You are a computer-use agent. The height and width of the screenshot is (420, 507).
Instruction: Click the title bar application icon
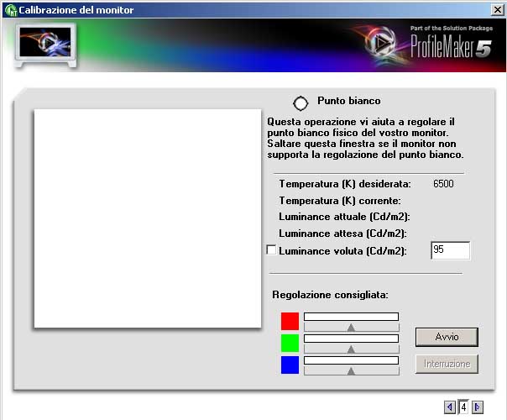11,10
